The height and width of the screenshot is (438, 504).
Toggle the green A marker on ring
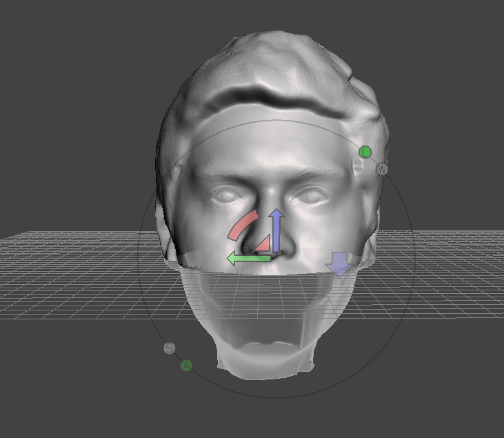click(x=186, y=365)
